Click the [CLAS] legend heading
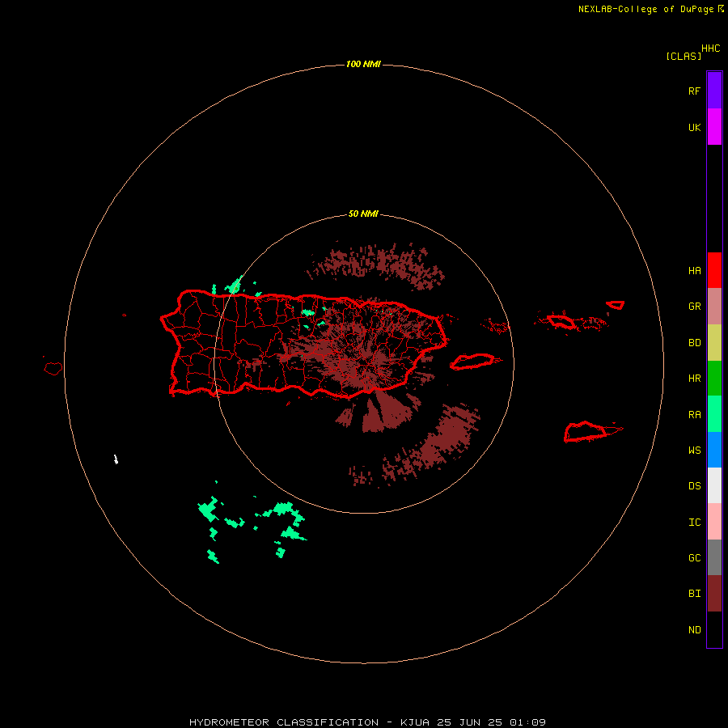 coord(684,56)
